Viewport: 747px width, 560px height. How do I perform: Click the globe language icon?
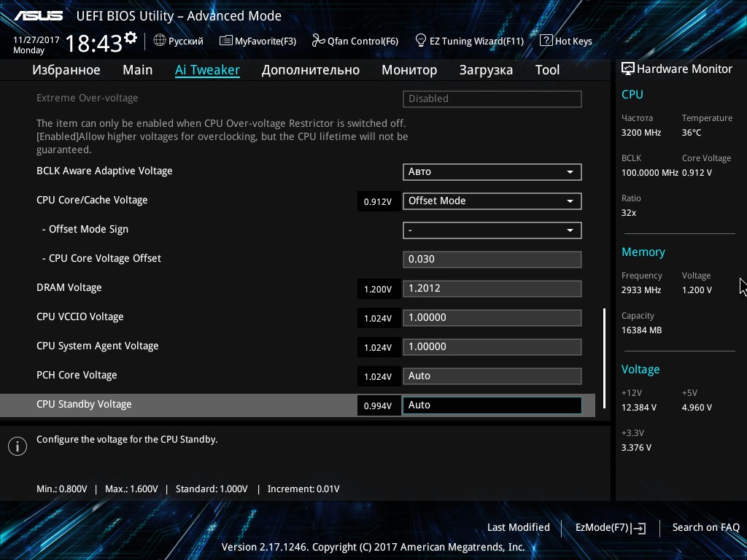160,41
